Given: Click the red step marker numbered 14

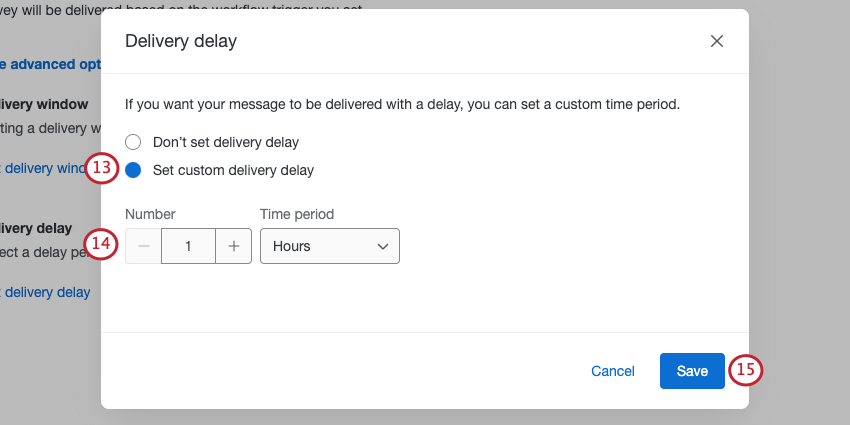Looking at the screenshot, I should pos(102,244).
